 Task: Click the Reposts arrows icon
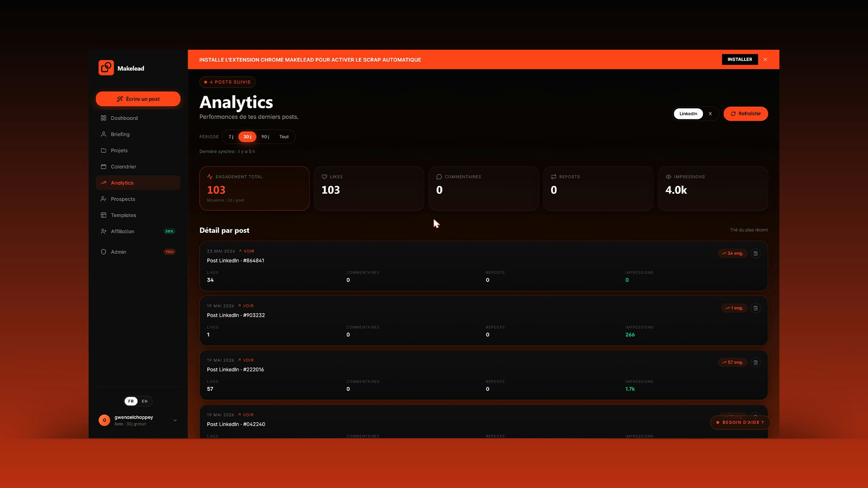[553, 177]
